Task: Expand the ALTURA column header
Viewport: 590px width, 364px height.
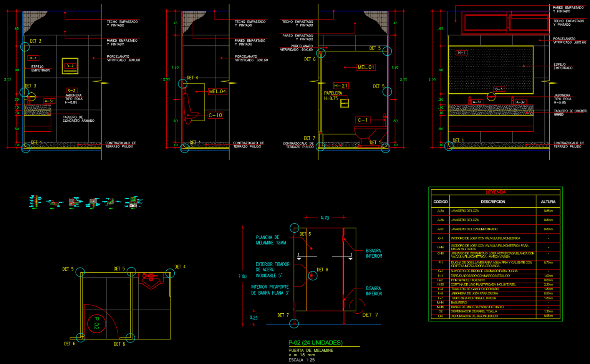Action: tap(549, 202)
